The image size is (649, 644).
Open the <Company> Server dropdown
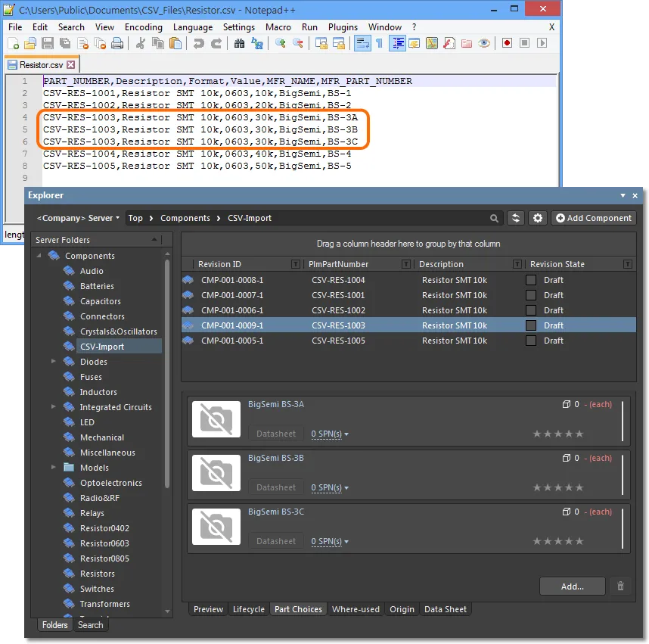point(78,218)
